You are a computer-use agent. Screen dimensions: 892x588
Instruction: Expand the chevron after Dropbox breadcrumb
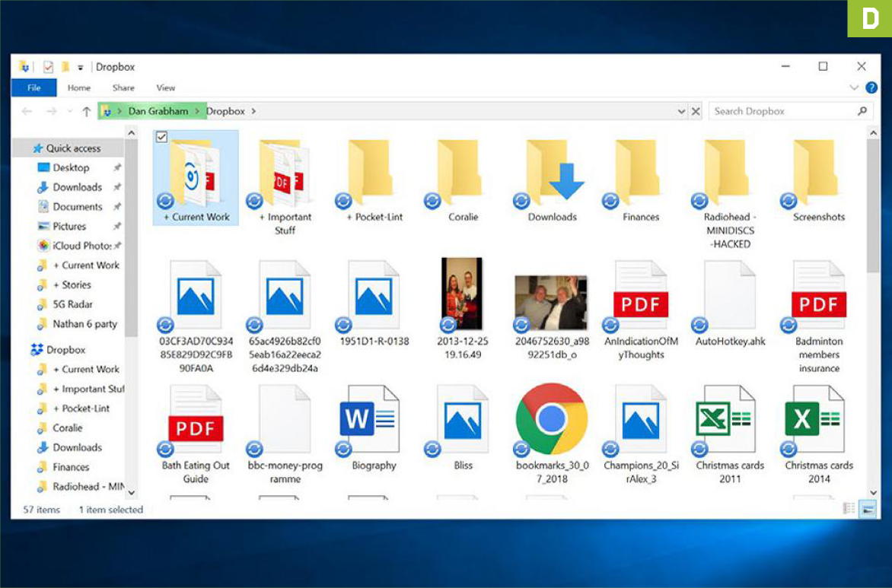pos(253,112)
